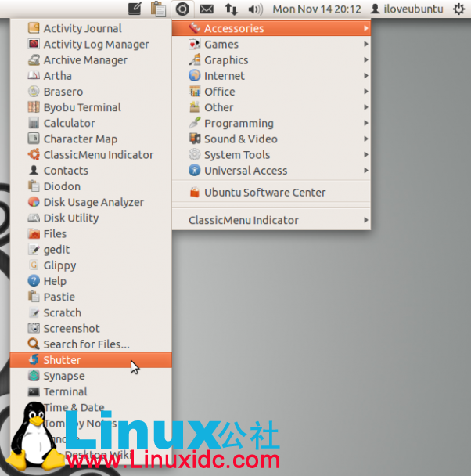
Task: Select the Programming category label
Action: click(239, 124)
